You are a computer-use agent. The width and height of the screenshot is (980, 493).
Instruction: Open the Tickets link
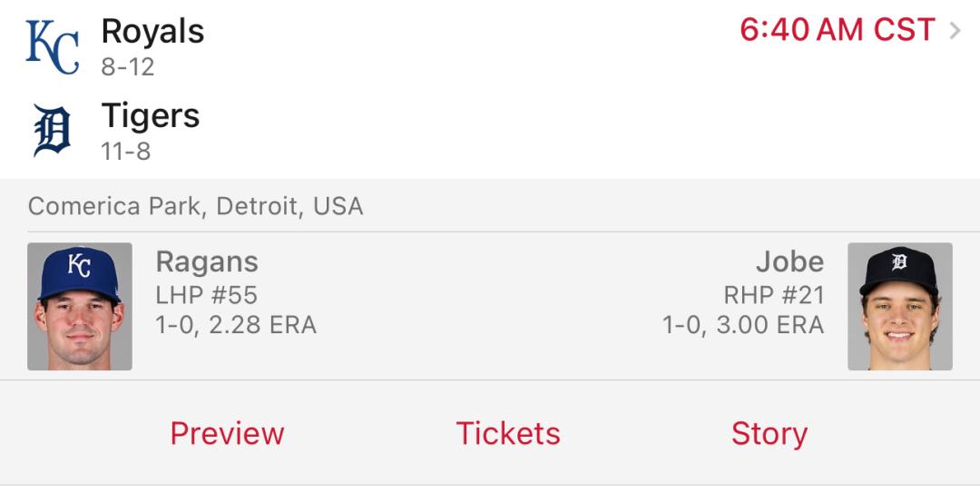[x=508, y=433]
